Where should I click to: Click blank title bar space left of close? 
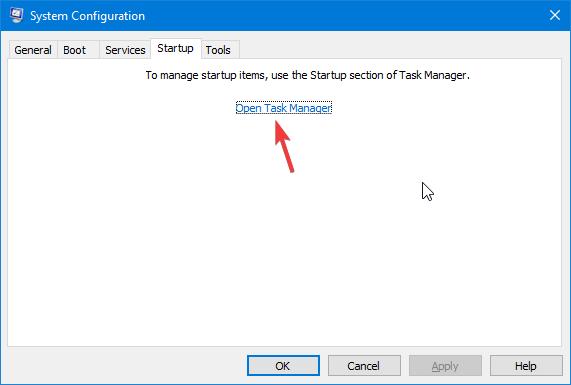346,15
